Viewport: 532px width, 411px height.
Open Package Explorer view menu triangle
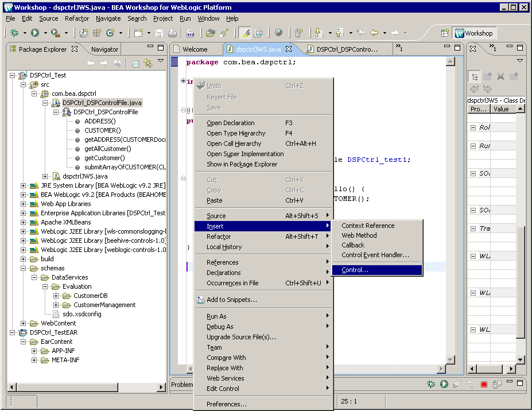(161, 61)
